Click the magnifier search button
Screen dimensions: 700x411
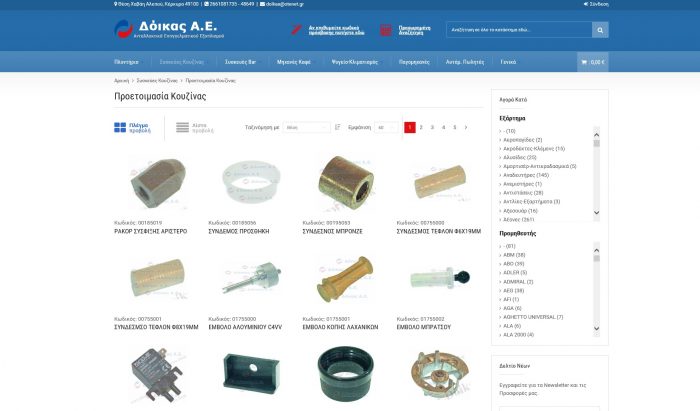pyautogui.click(x=600, y=30)
